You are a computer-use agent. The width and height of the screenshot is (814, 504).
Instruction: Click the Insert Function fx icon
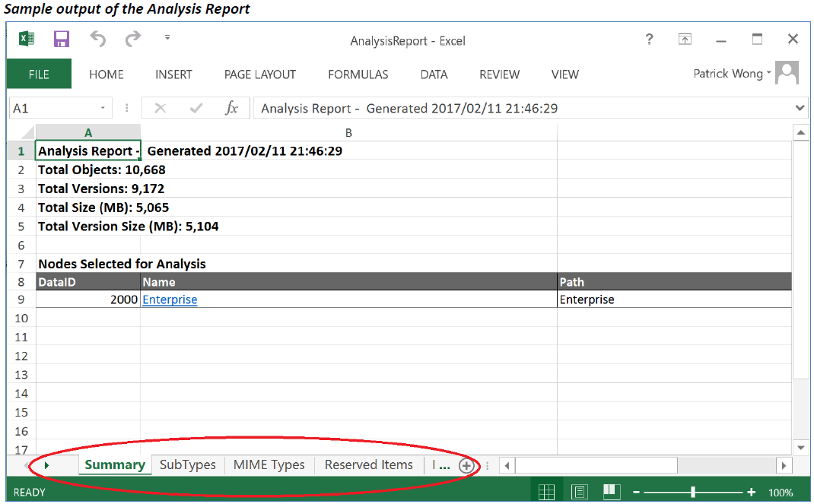point(231,108)
